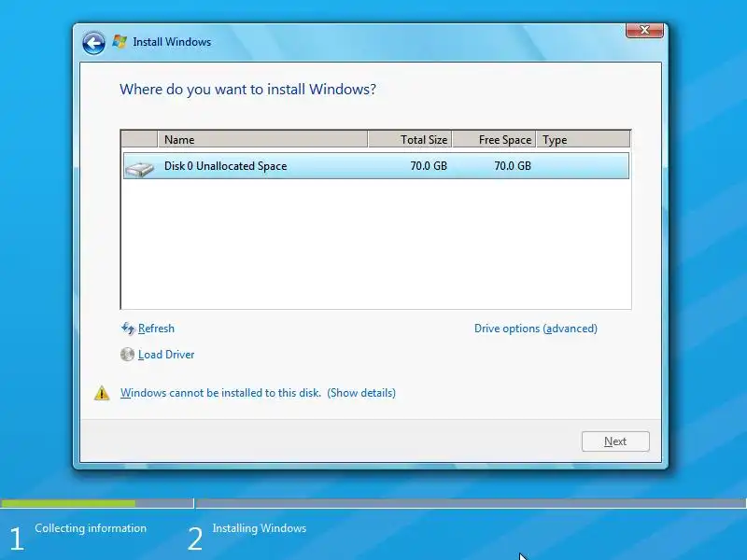Click the green setup progress bar

coord(68,503)
